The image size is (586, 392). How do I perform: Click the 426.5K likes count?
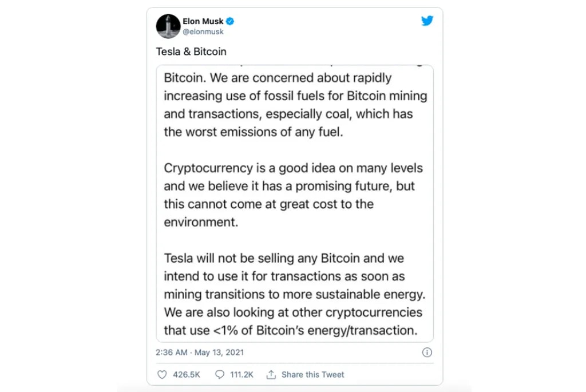(x=187, y=375)
